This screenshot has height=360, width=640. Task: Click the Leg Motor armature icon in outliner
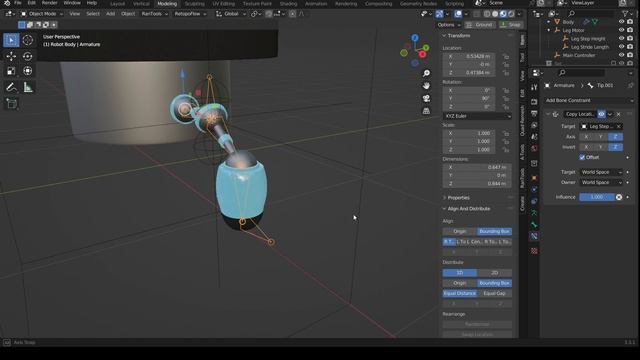557,30
